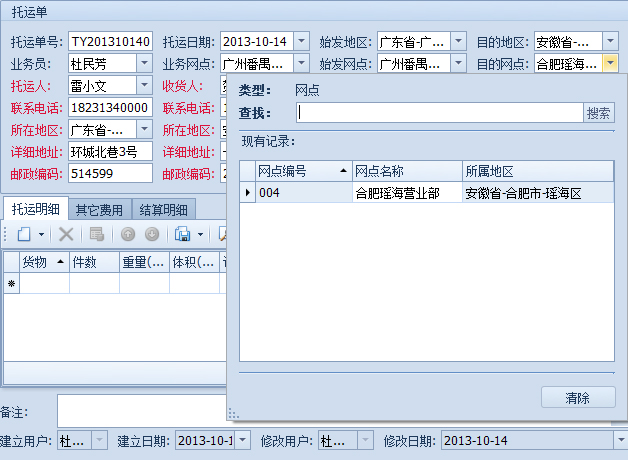Collapse the 目的网点 dropdown

tap(611, 64)
